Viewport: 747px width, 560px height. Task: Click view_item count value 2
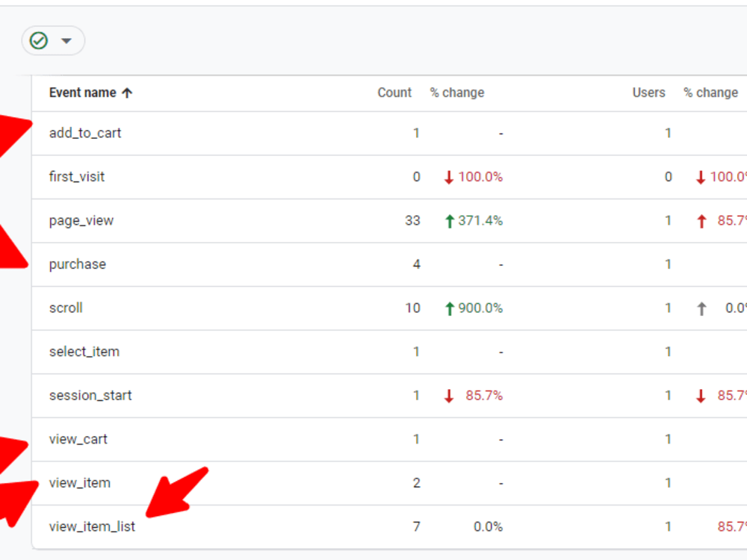click(417, 483)
